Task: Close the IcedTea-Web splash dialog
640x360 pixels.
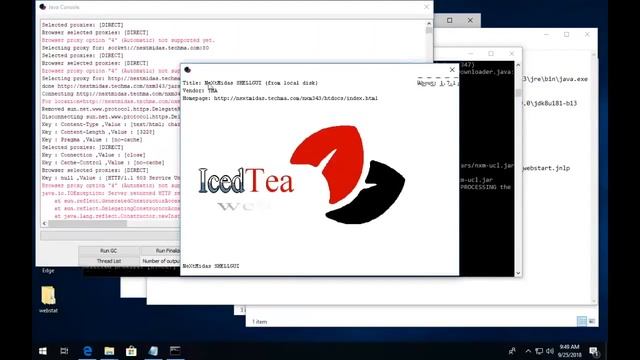Action: pyautogui.click(x=452, y=70)
